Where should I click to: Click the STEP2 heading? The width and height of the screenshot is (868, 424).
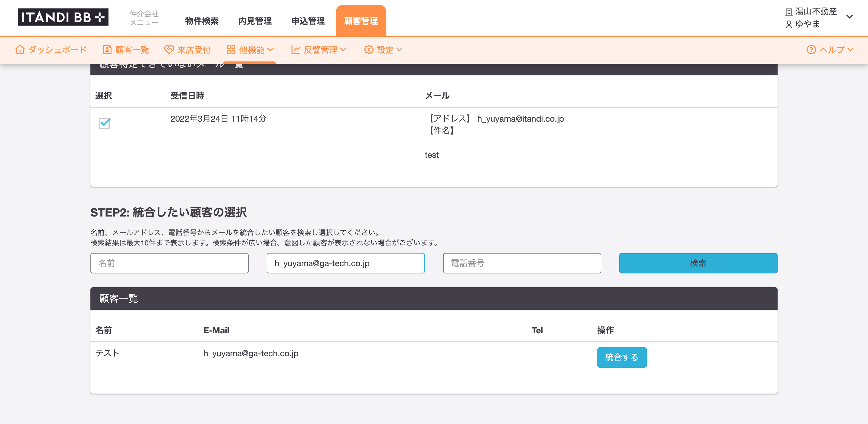168,212
